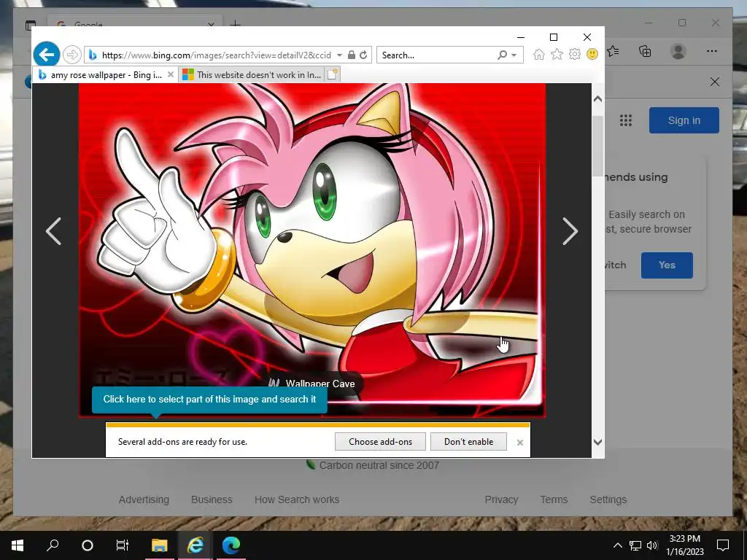Click the visual search tooltip banner
The height and width of the screenshot is (560, 747).
(209, 399)
